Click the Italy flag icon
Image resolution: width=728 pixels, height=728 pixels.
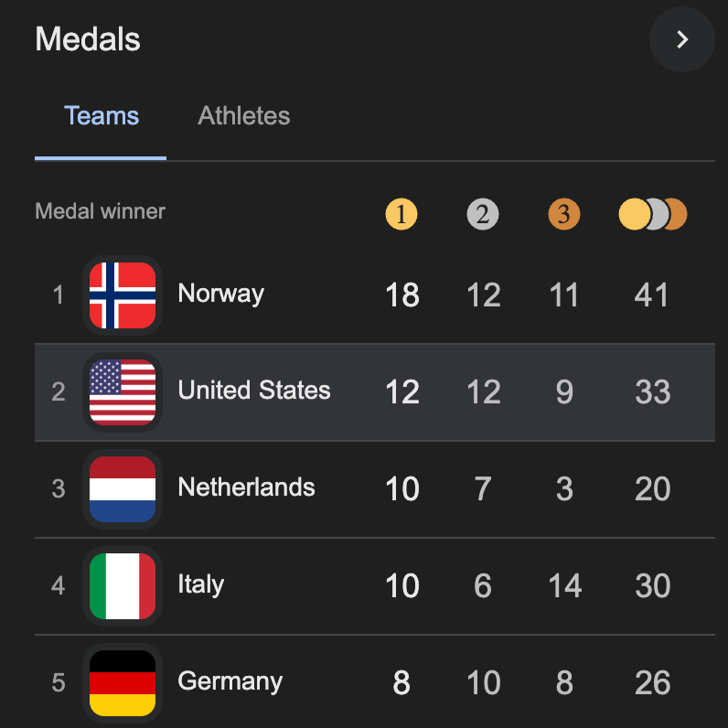[123, 586]
